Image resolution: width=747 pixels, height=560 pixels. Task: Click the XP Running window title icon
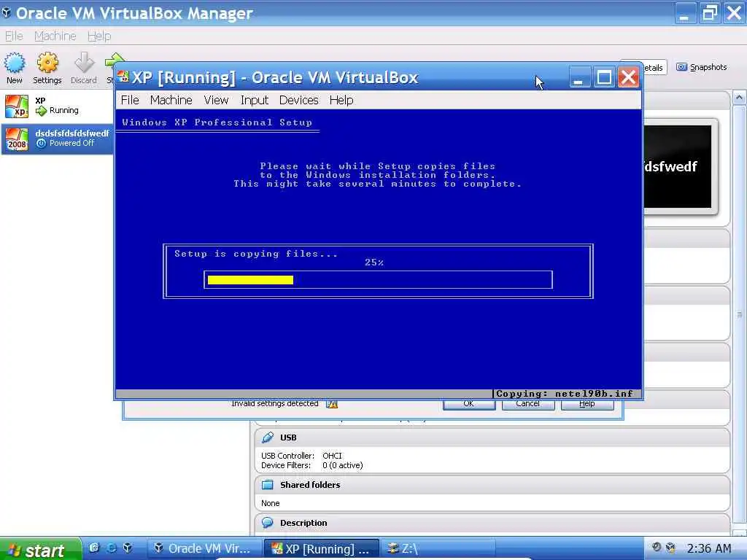(x=123, y=77)
